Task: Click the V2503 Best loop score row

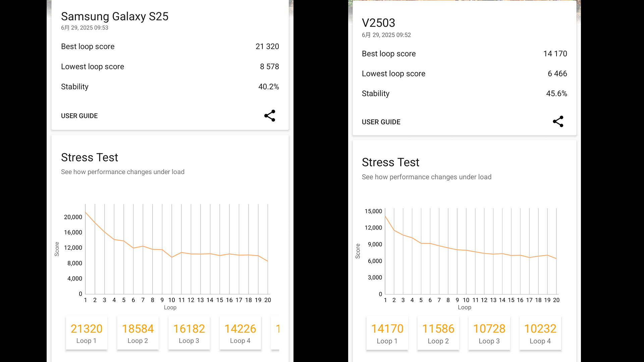Action: (x=464, y=54)
